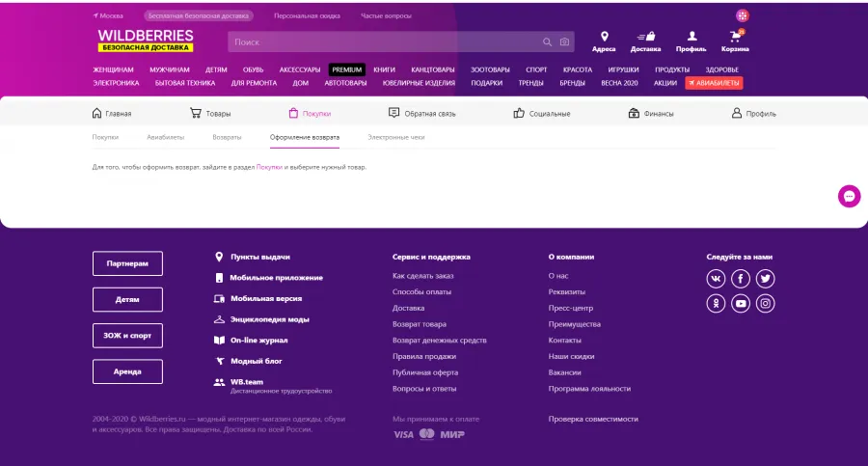Open Проверка совместимости link
Image resolution: width=868 pixels, height=466 pixels.
(593, 420)
